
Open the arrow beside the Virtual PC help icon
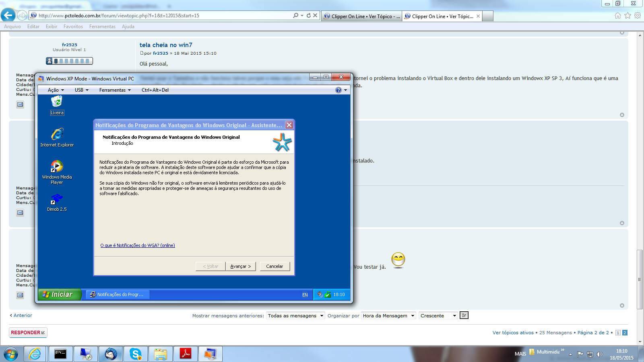click(x=345, y=90)
